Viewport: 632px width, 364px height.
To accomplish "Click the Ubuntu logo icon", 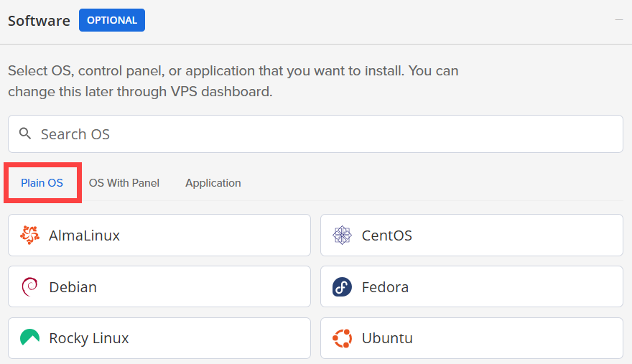I will click(x=342, y=338).
